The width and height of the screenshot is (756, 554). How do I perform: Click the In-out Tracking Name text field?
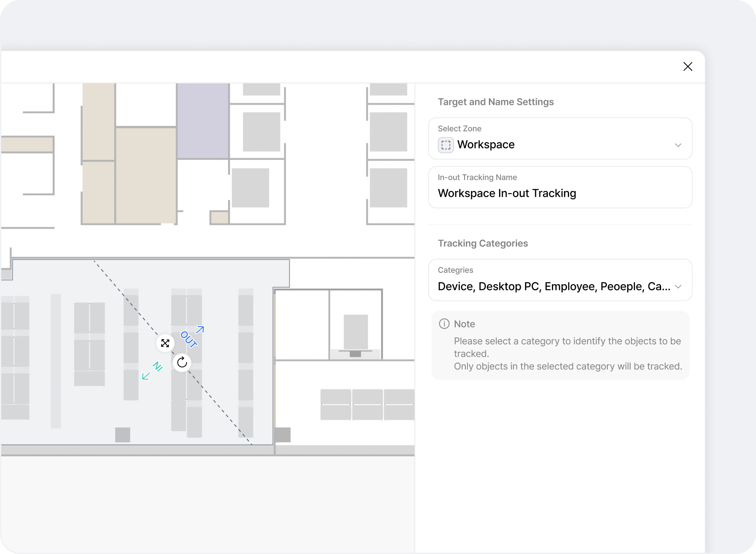click(560, 193)
